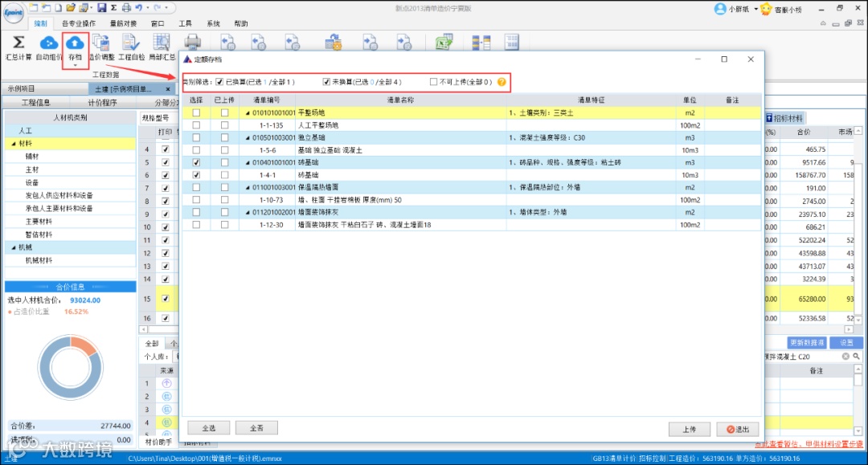The image size is (868, 465).
Task: Open the dropdown arrow next to 小胖纸
Action: [x=756, y=9]
